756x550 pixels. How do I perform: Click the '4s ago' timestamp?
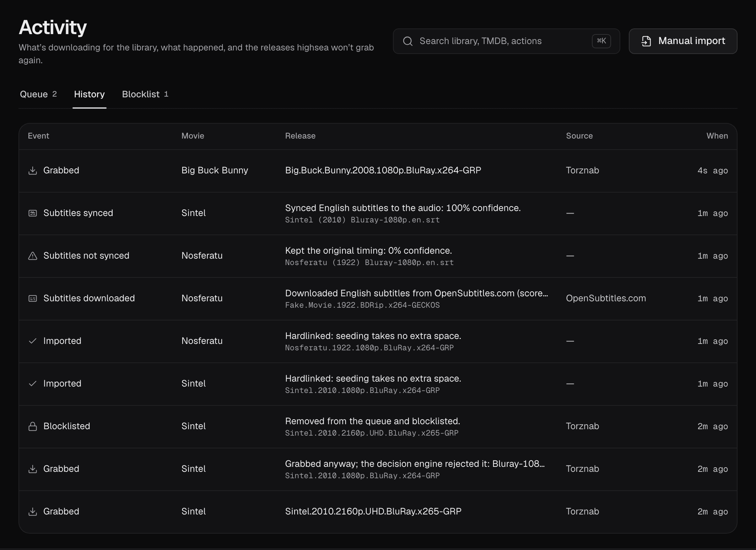coord(713,171)
